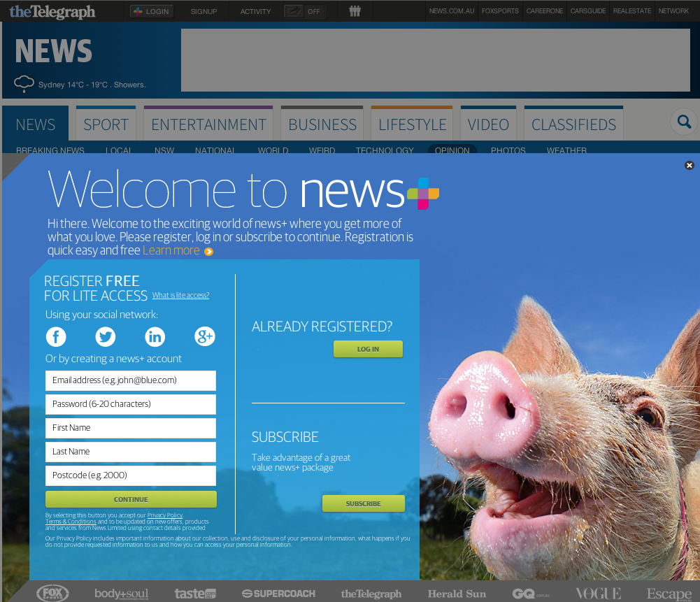Select the CLASSIFIEDS main tab
Image resolution: width=700 pixels, height=602 pixels.
(x=573, y=124)
